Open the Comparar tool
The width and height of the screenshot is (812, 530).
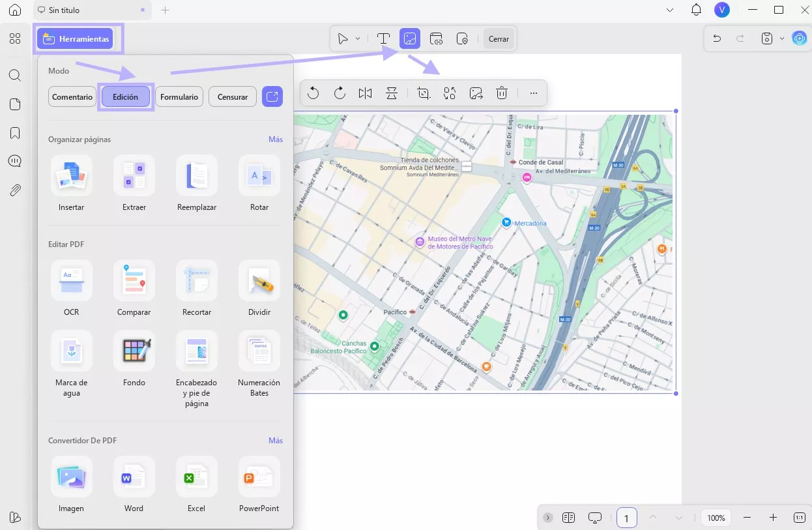point(134,289)
